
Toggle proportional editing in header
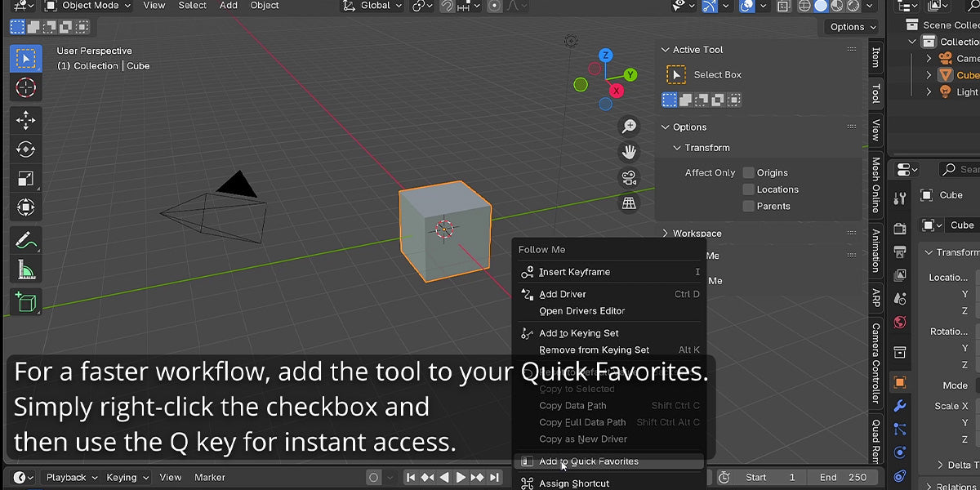tap(495, 6)
